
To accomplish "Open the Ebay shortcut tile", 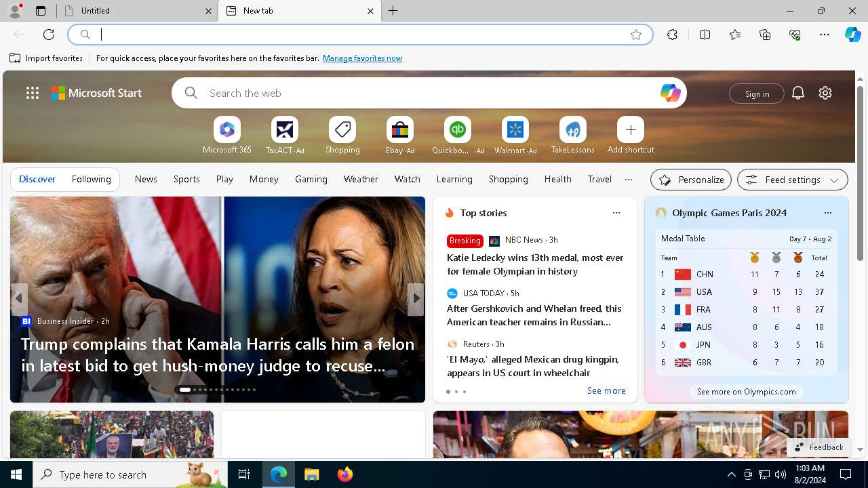I will click(400, 136).
